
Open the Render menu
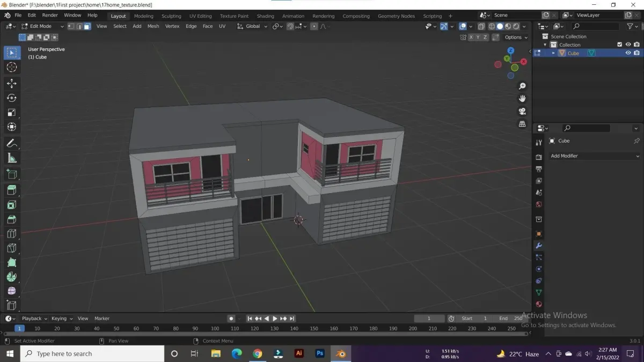point(50,16)
